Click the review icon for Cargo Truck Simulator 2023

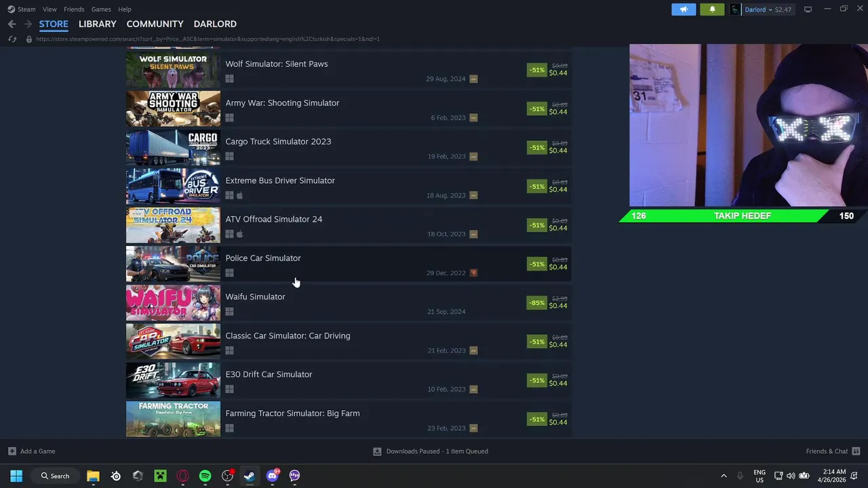(x=473, y=156)
